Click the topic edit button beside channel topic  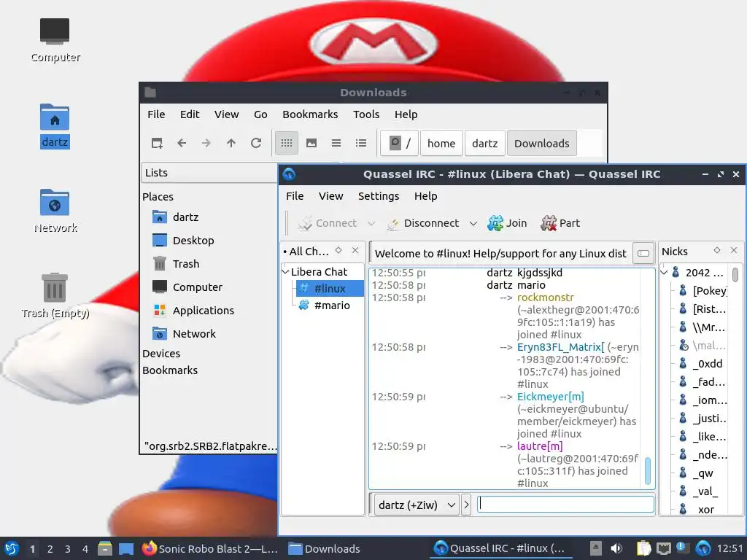click(643, 253)
